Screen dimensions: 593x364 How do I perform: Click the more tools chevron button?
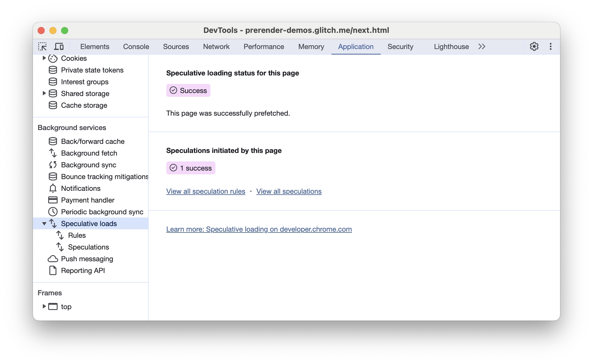tap(482, 47)
